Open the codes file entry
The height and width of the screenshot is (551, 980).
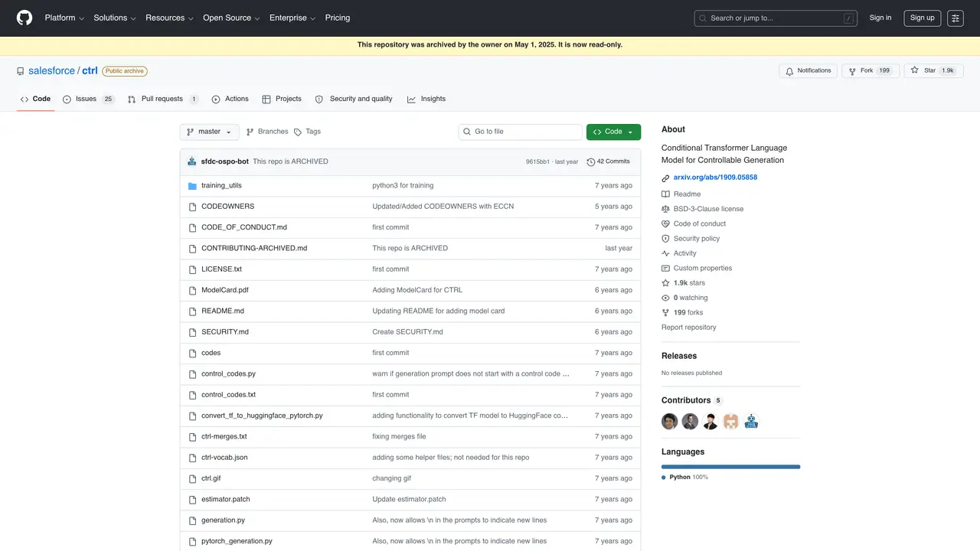click(211, 354)
